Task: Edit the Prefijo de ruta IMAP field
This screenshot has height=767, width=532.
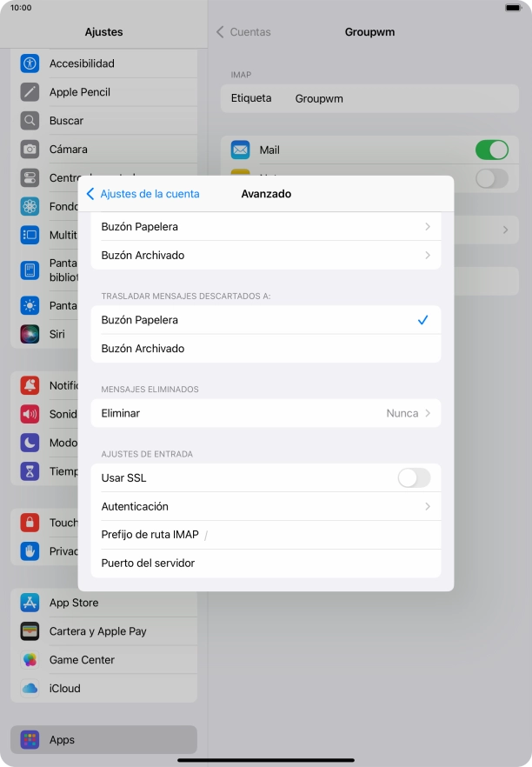Action: click(x=304, y=535)
